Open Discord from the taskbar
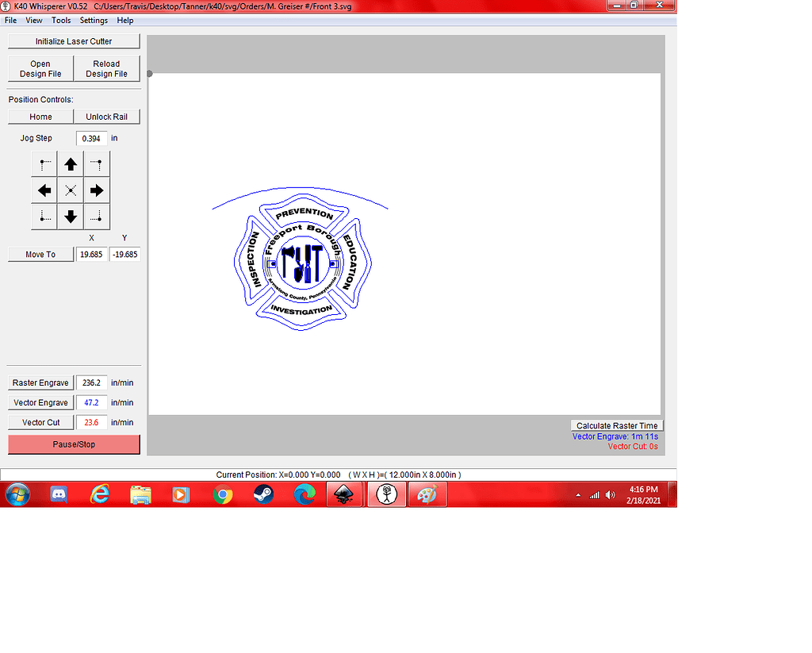812x653 pixels. [x=59, y=494]
